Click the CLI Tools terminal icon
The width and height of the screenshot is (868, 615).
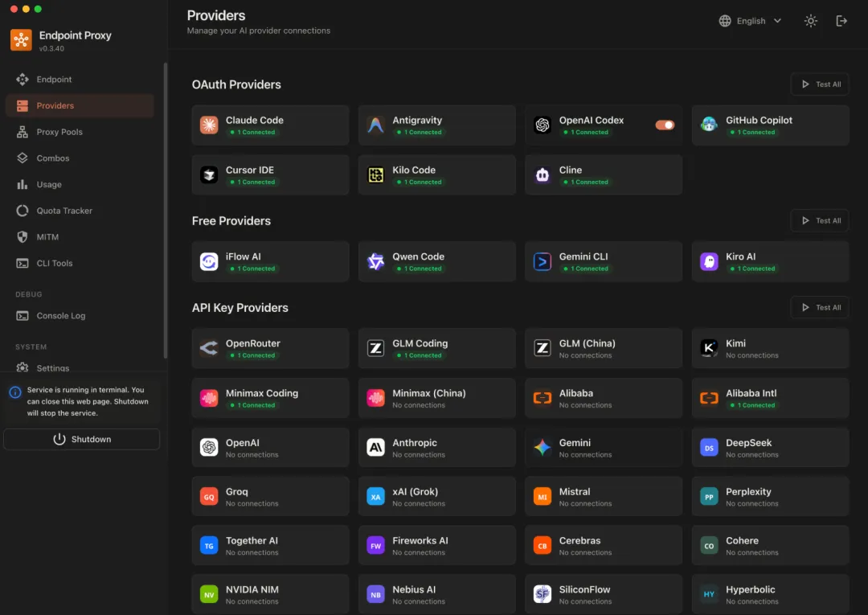[x=23, y=264]
